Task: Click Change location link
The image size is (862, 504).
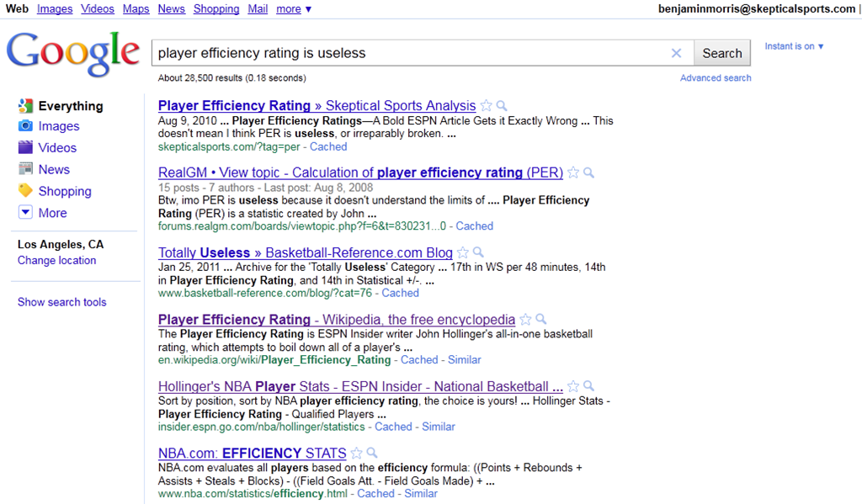Action: click(x=56, y=261)
